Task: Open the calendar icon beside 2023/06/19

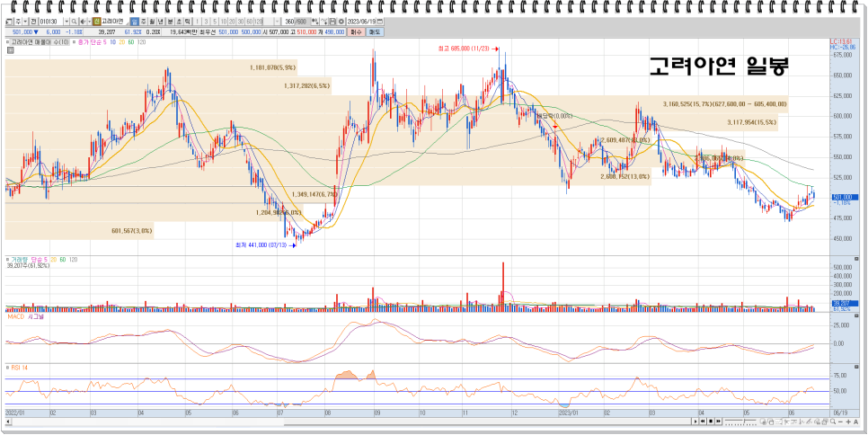Action: [x=380, y=22]
